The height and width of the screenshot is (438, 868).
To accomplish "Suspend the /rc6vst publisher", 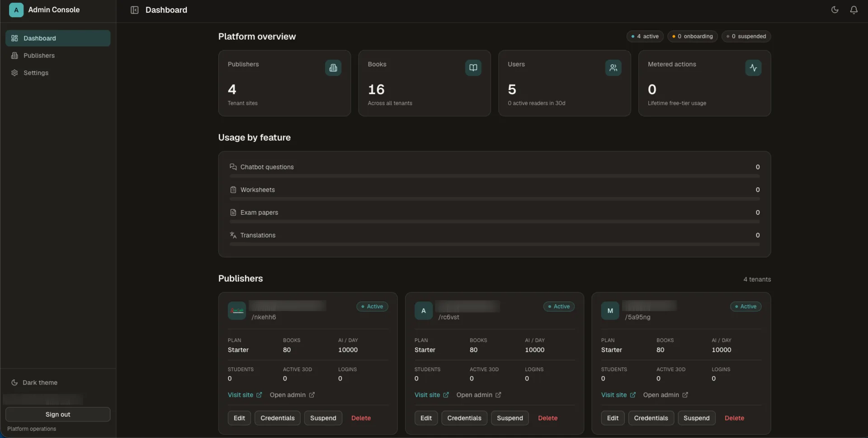I will (x=509, y=418).
